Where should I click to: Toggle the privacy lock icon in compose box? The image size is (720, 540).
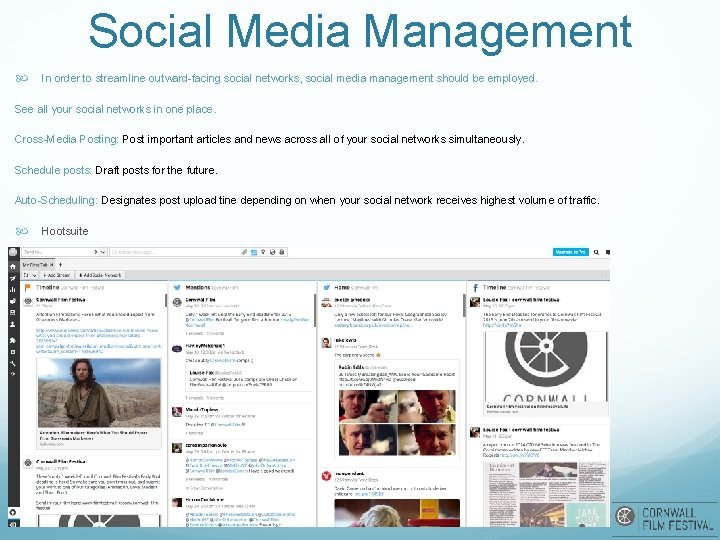(282, 252)
